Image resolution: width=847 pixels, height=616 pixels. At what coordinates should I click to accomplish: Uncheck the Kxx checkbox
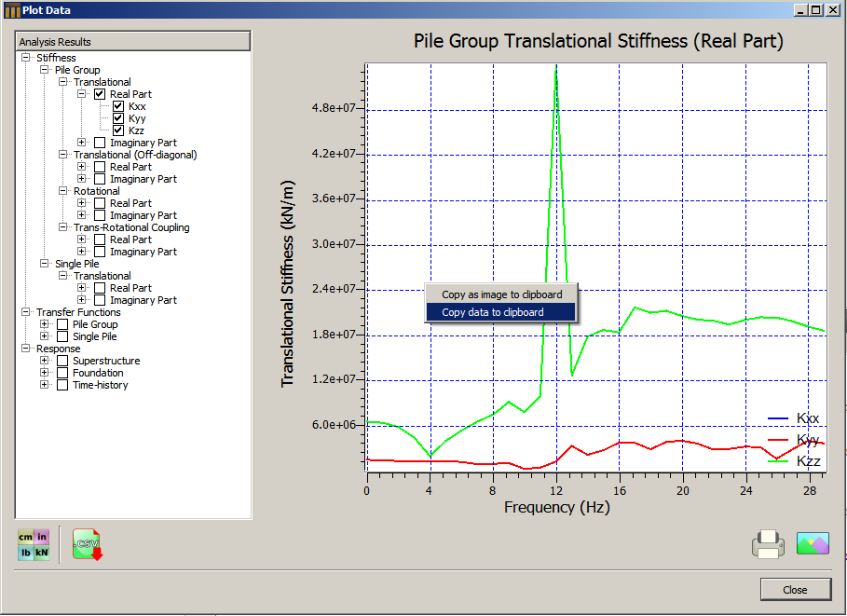pyautogui.click(x=118, y=106)
